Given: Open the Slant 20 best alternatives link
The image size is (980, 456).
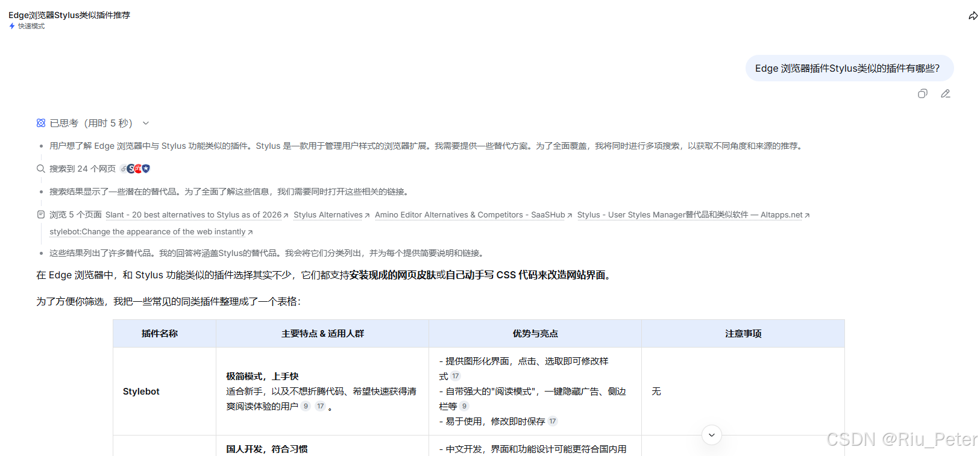Looking at the screenshot, I should [196, 214].
